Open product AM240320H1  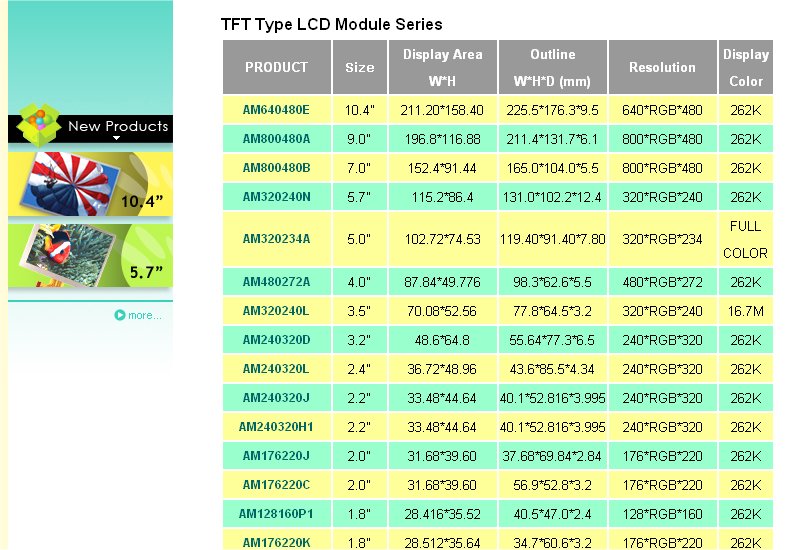pos(276,427)
